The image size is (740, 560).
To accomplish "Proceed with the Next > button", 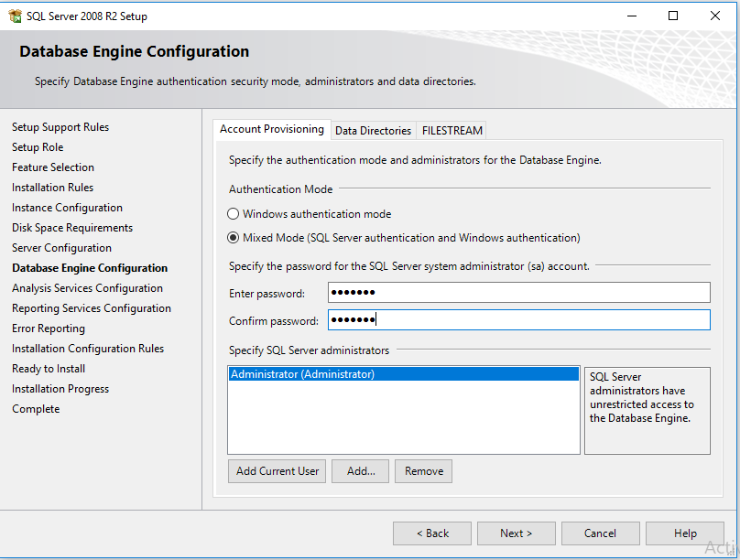I will (517, 533).
